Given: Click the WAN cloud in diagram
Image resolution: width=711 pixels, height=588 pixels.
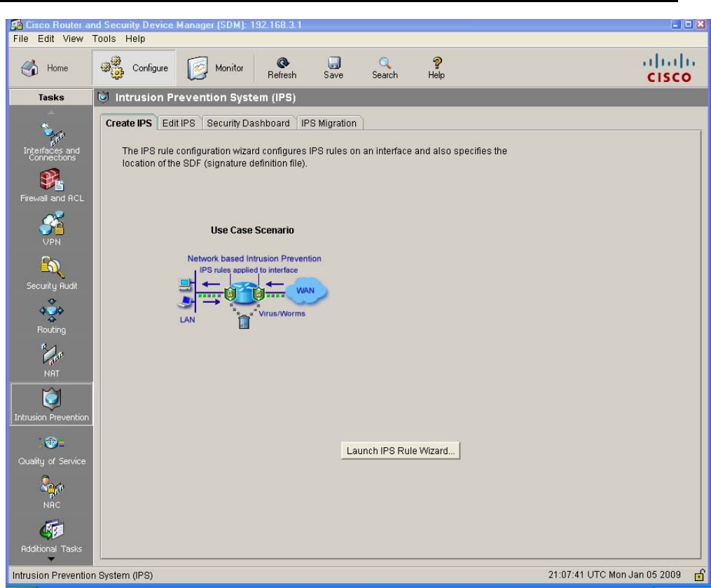Looking at the screenshot, I should click(305, 291).
